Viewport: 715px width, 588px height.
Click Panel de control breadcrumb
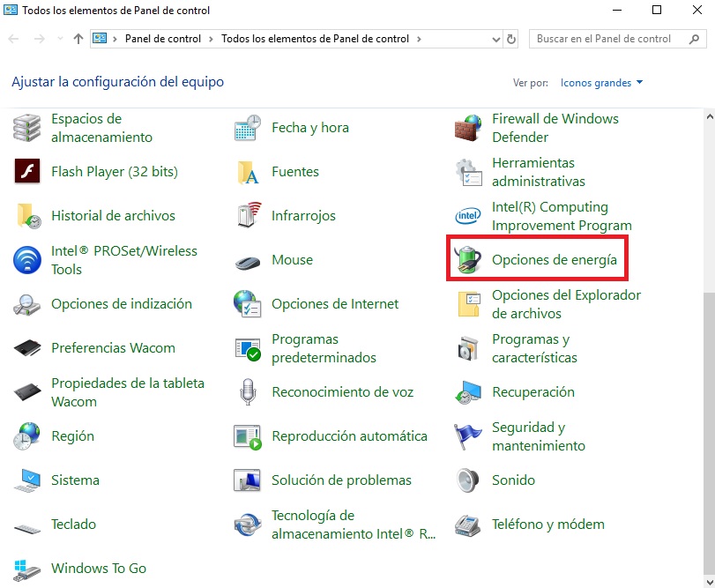(x=163, y=39)
